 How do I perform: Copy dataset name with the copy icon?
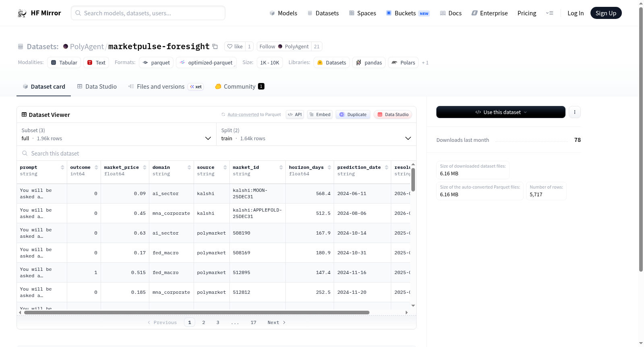(215, 47)
